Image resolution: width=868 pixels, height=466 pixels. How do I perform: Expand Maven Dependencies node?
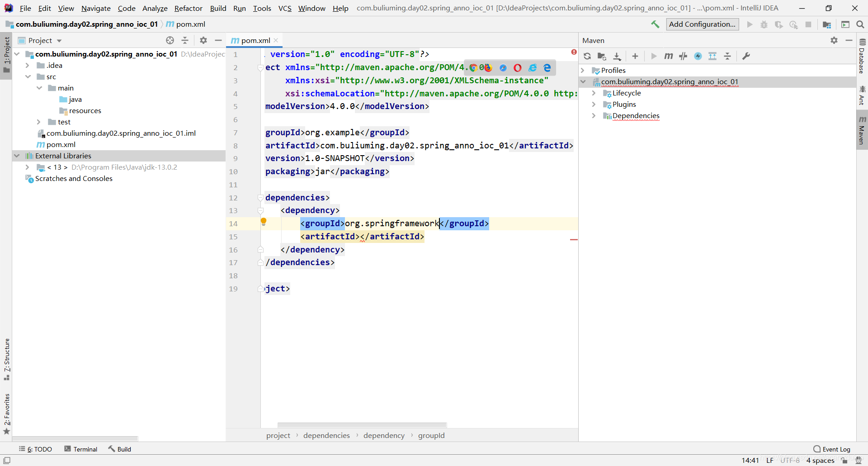coord(594,115)
